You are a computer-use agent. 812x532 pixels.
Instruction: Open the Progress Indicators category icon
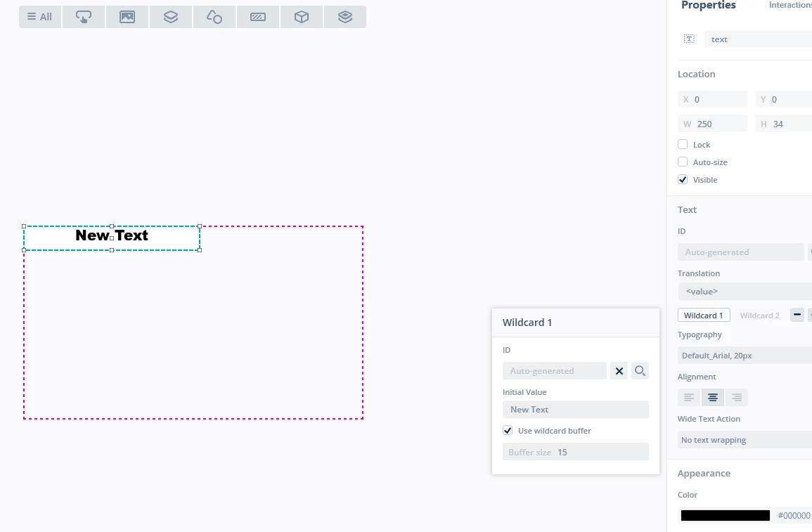(257, 17)
